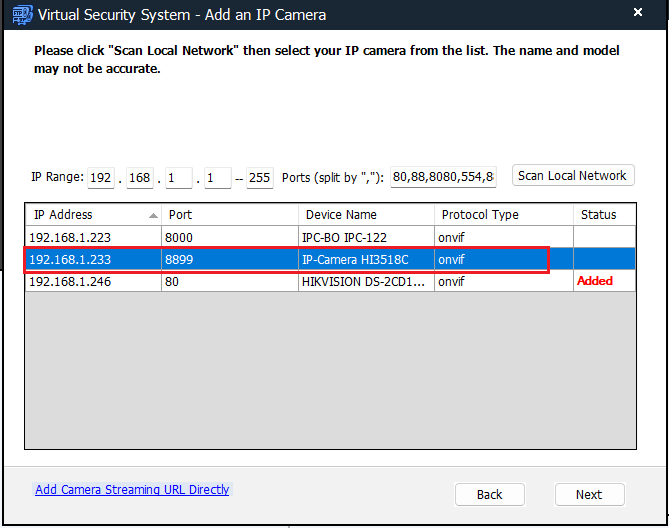Sort by IP Address column header
The width and height of the screenshot is (669, 528).
[90, 215]
